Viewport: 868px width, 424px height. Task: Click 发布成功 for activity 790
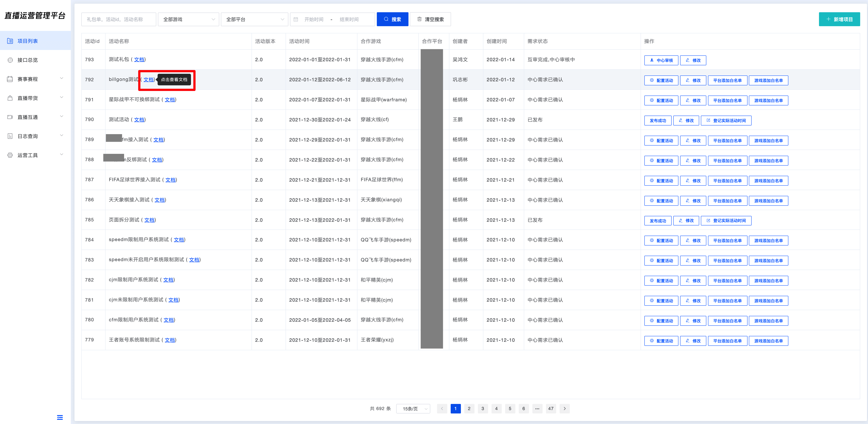click(x=658, y=121)
